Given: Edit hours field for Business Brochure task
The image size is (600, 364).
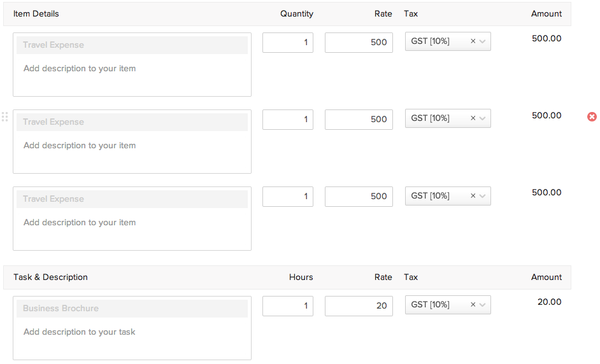Looking at the screenshot, I should (288, 306).
